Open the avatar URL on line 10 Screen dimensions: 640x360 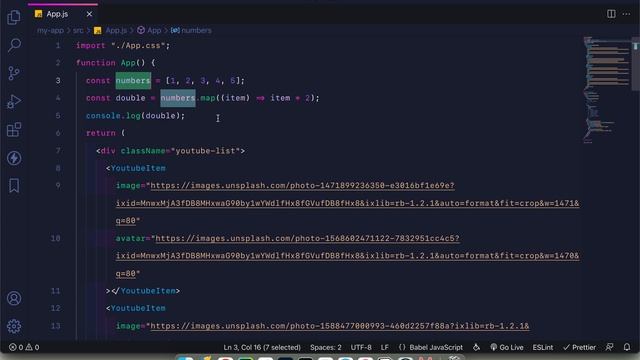347,256
